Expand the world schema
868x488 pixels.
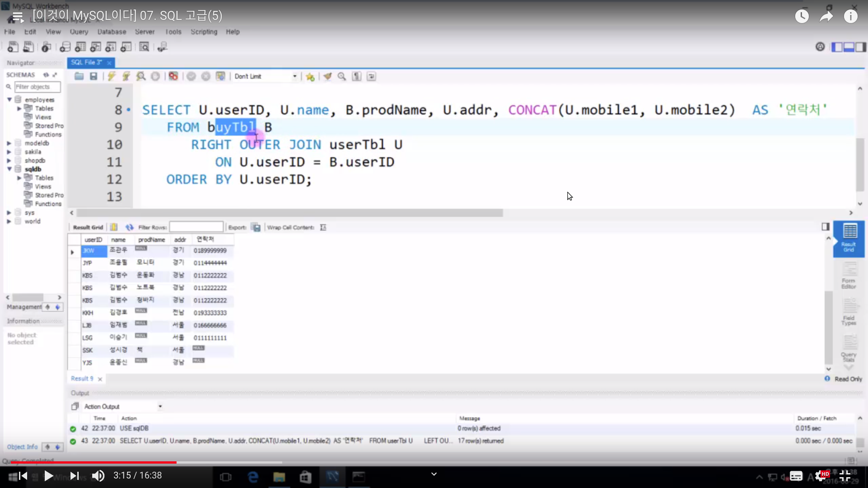tap(9, 221)
